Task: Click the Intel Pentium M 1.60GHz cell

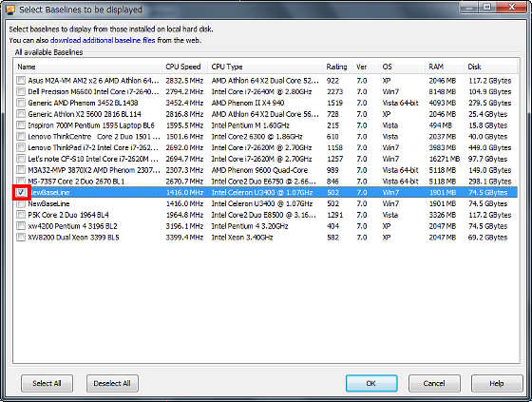Action: [251, 125]
